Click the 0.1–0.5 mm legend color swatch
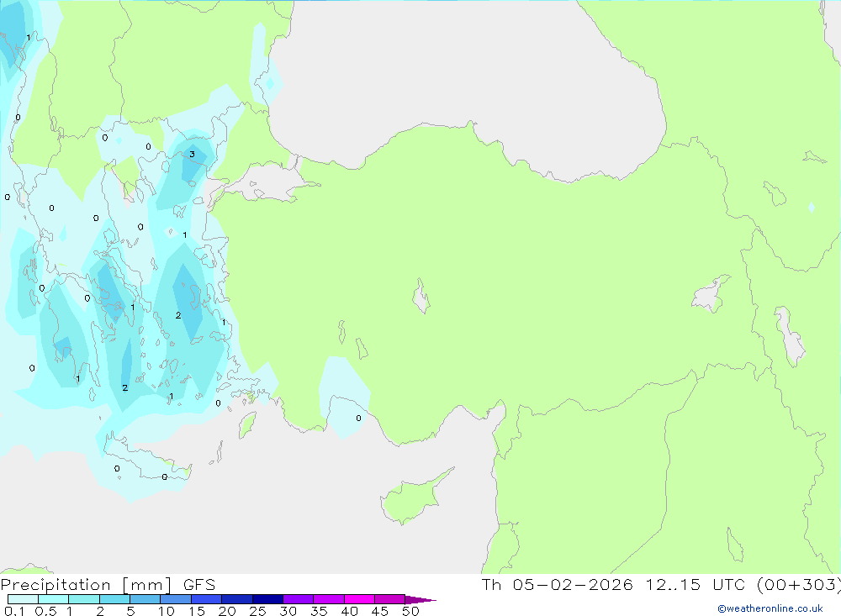 [23, 599]
